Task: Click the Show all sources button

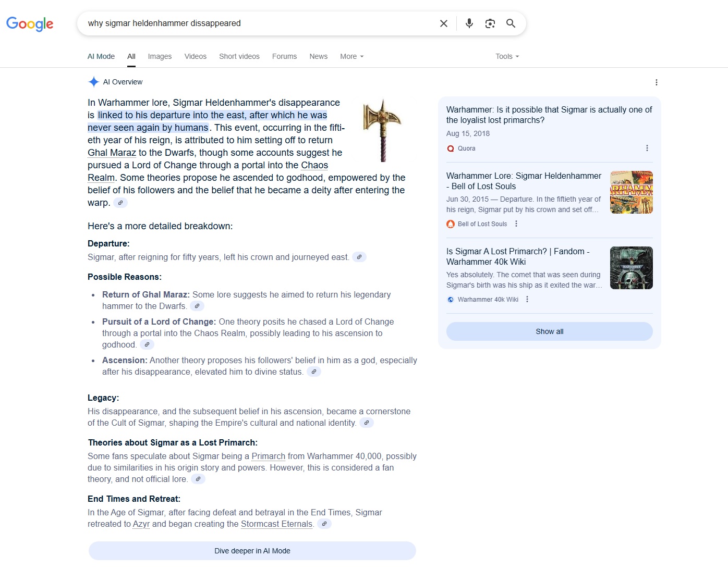Action: click(x=550, y=331)
